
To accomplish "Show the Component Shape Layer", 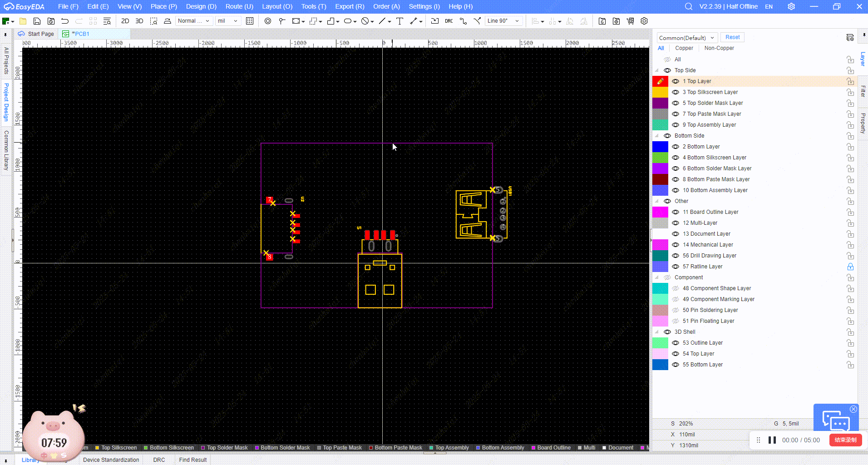I will 676,288.
